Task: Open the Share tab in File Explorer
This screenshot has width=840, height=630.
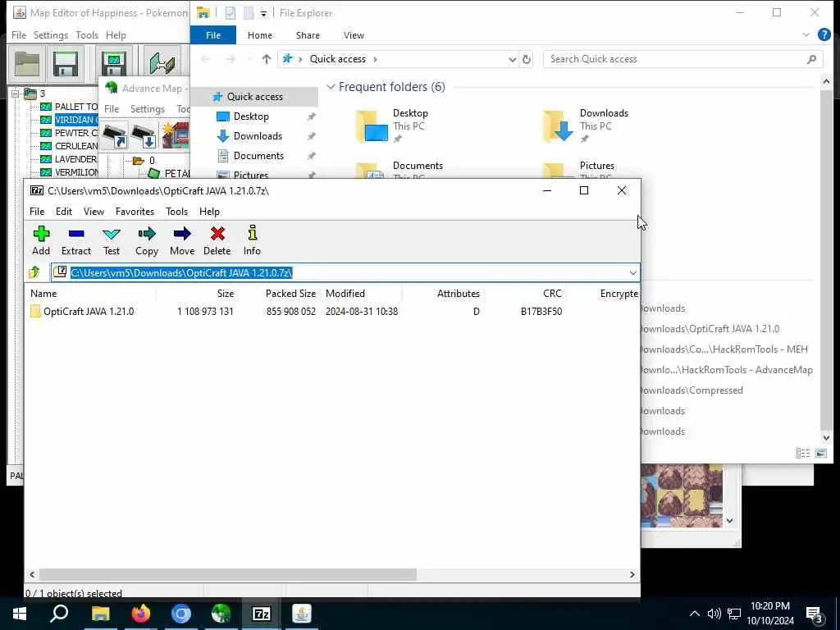Action: [x=308, y=35]
